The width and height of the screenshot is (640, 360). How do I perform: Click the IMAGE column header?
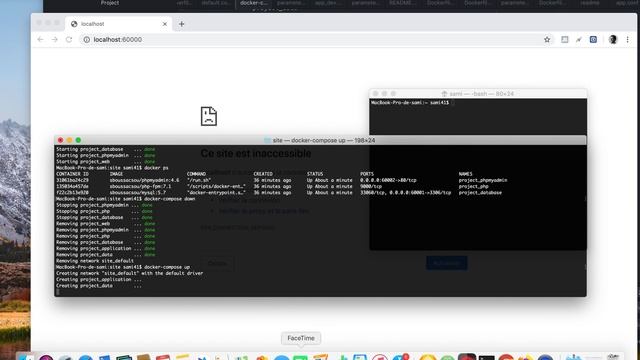(x=116, y=174)
